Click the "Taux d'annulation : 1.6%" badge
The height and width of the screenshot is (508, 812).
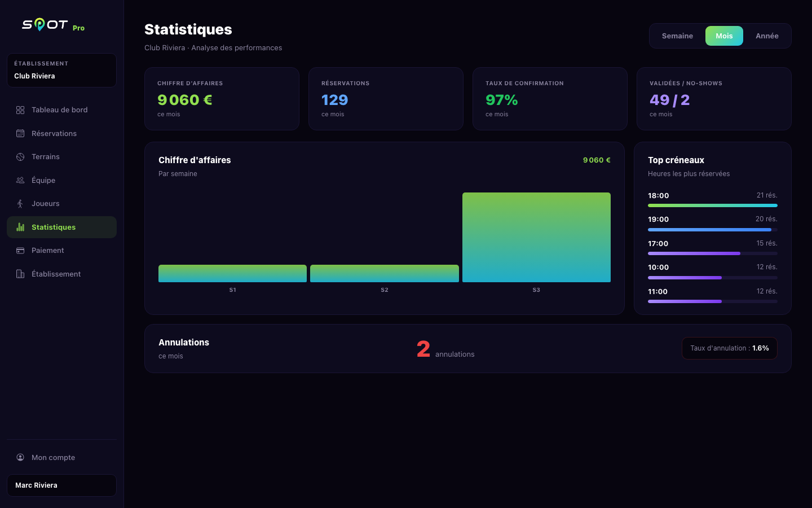pos(730,348)
